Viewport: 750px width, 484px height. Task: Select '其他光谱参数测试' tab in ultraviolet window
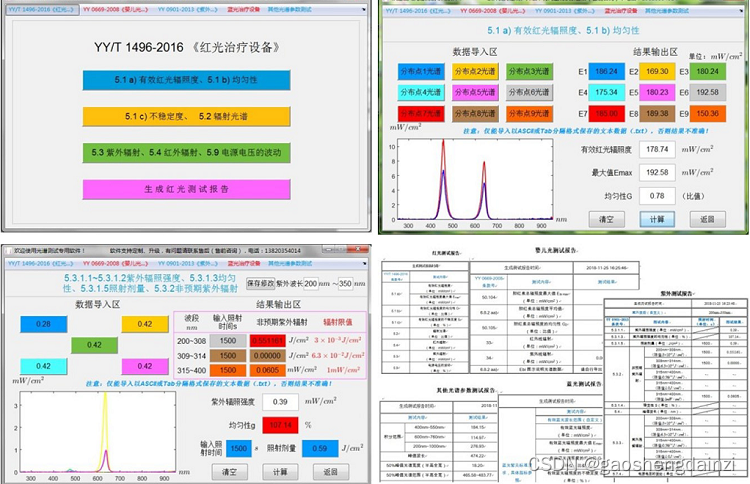pyautogui.click(x=289, y=264)
